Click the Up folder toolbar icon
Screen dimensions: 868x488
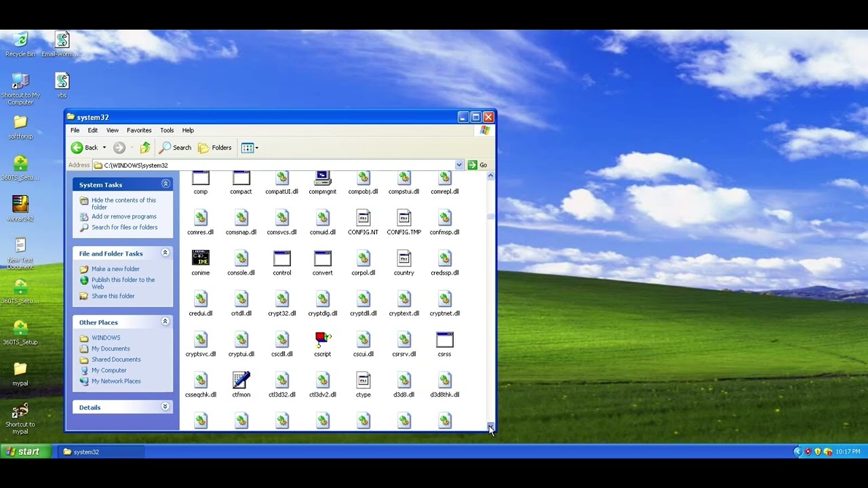(x=145, y=148)
